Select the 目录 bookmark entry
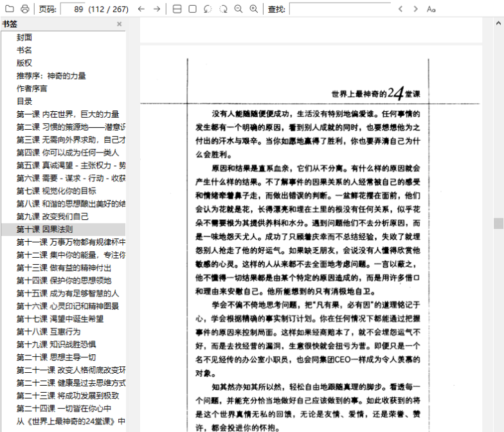Screen dimensions: 504x432 point(24,101)
